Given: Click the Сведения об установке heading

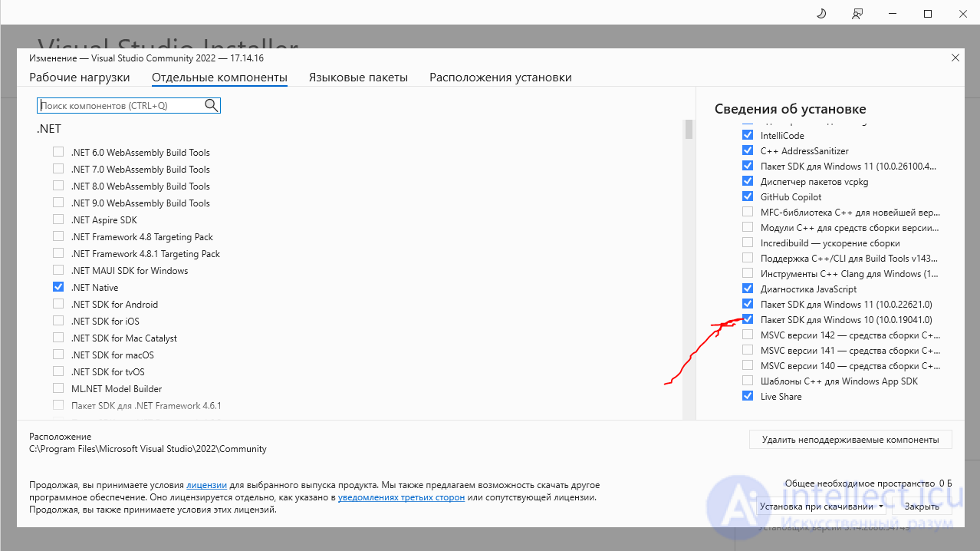Looking at the screenshot, I should (x=790, y=109).
